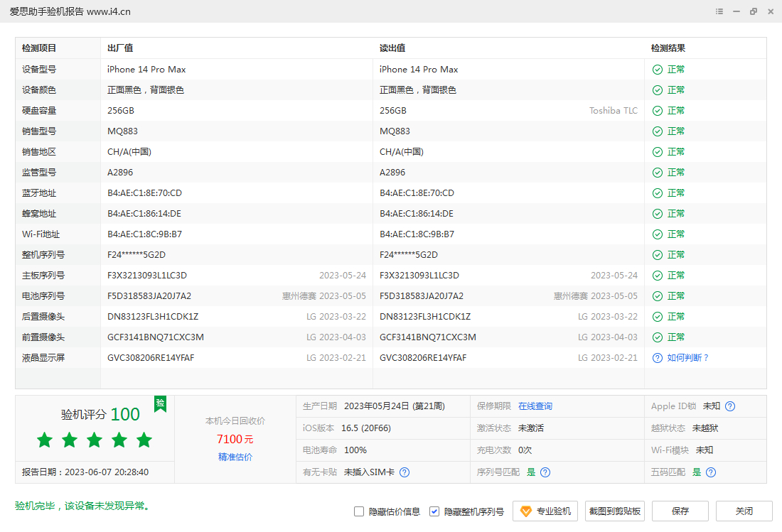
Task: Click the 保存 button
Action: [x=680, y=511]
